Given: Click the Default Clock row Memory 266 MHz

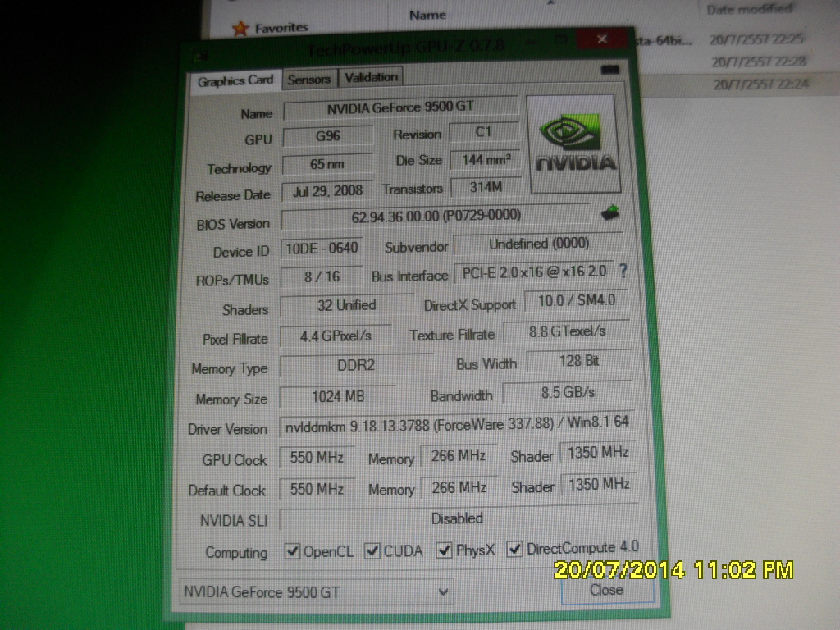Looking at the screenshot, I should click(x=459, y=487).
